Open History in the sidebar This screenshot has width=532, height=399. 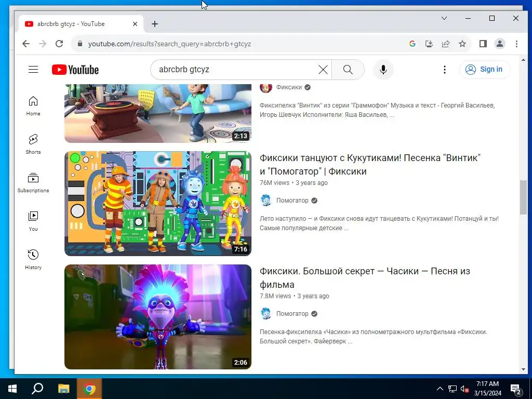[x=33, y=260]
